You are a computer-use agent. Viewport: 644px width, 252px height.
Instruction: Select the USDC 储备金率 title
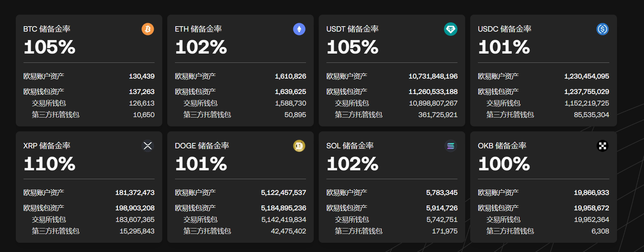coord(504,29)
